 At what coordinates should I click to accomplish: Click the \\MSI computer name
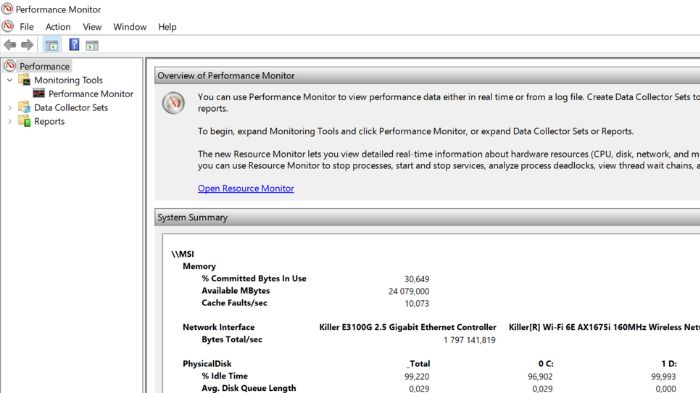(183, 254)
